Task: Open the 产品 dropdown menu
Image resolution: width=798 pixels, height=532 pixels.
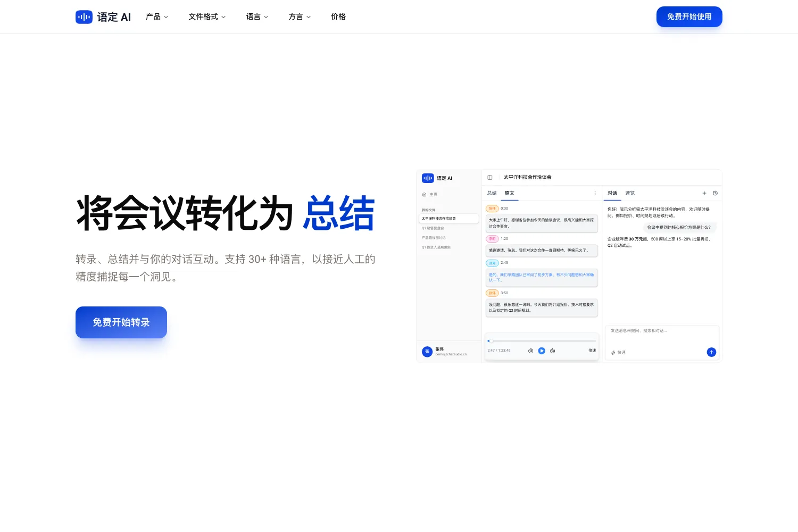Action: [x=157, y=17]
